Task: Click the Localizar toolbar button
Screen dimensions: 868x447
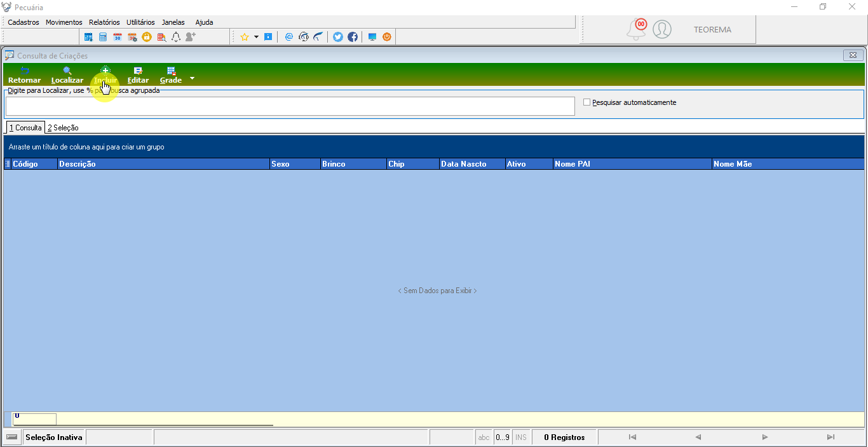Action: 67,75
